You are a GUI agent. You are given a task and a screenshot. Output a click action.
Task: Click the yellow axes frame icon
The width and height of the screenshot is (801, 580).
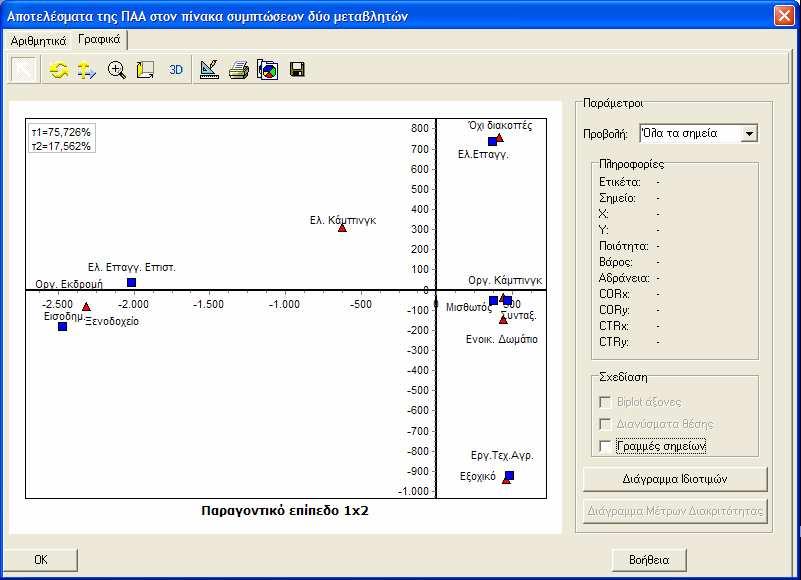pyautogui.click(x=145, y=70)
